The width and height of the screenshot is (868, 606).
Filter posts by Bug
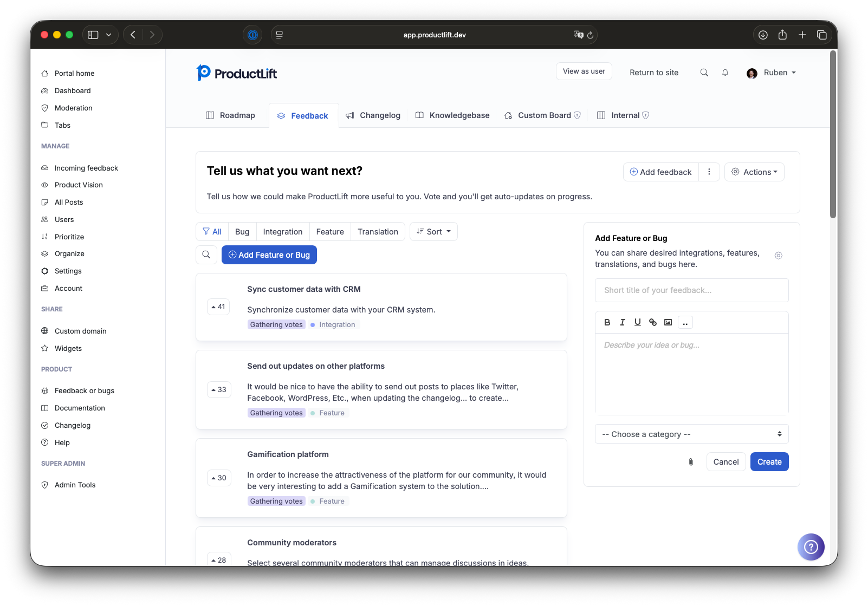coord(242,231)
